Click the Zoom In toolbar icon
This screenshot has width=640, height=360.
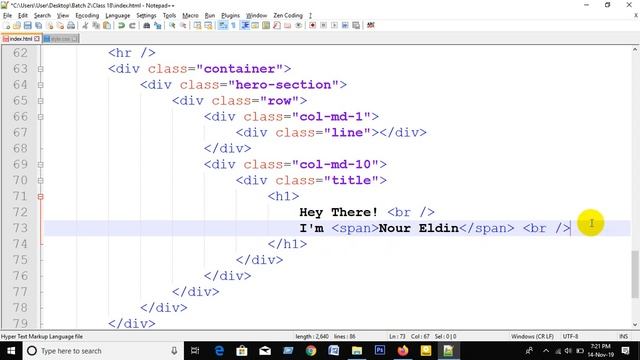(172, 25)
